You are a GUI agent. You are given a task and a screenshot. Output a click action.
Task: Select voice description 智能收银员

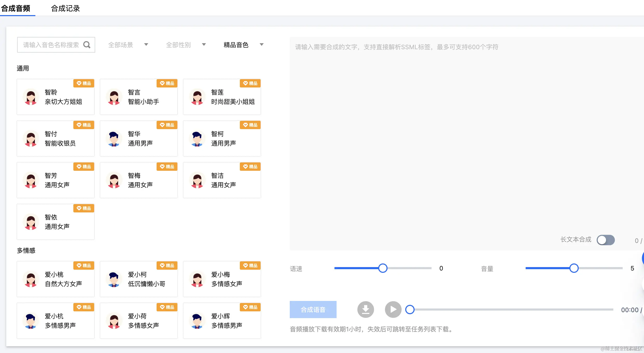[60, 143]
